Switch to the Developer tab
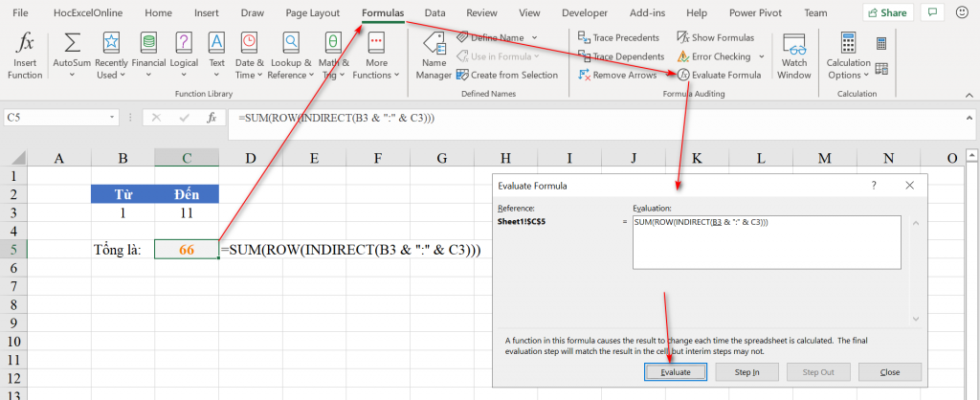The image size is (980, 400). (585, 12)
